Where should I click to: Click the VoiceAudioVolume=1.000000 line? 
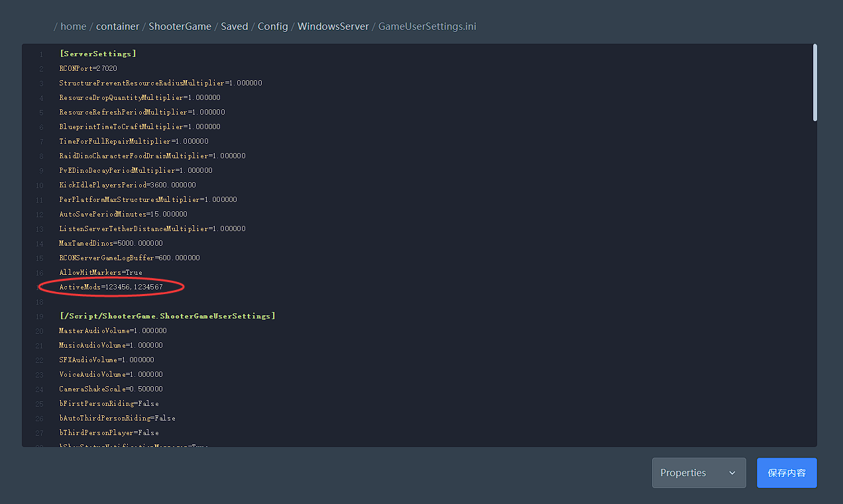click(x=111, y=374)
